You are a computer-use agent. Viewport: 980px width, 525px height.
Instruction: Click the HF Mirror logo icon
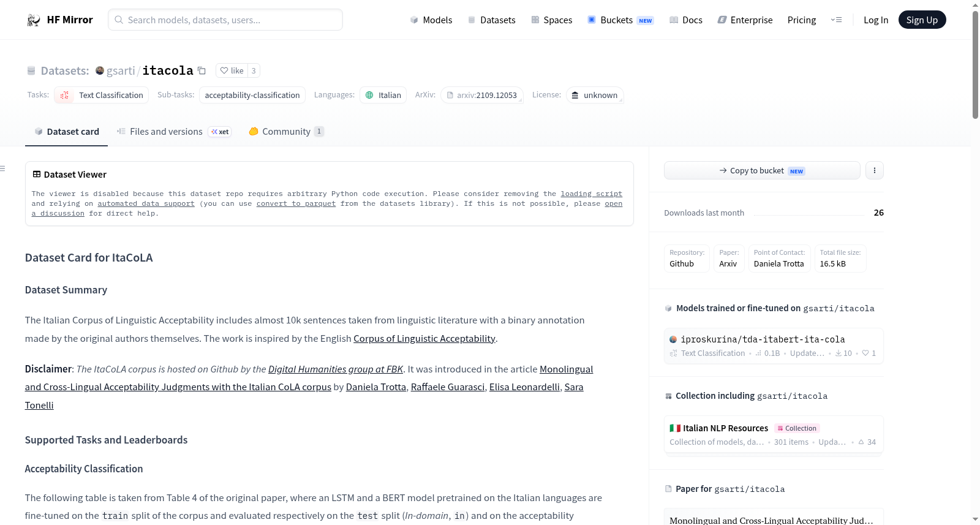[x=34, y=20]
